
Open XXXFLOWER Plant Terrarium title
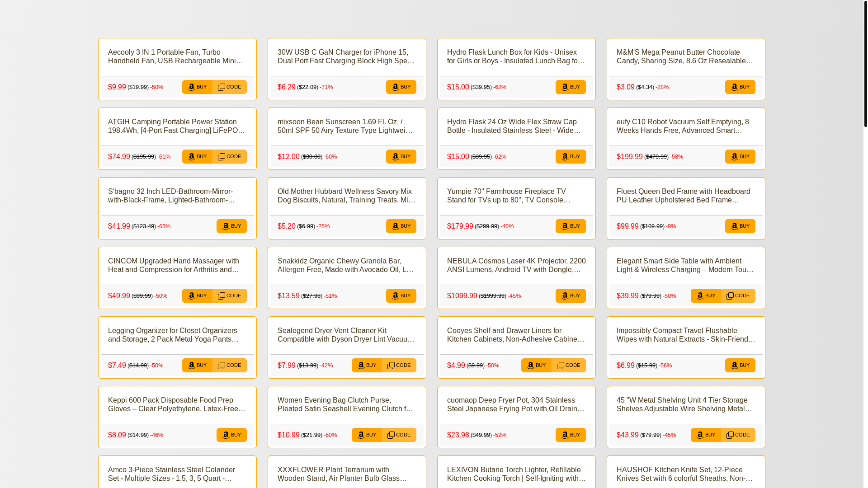[x=347, y=474]
